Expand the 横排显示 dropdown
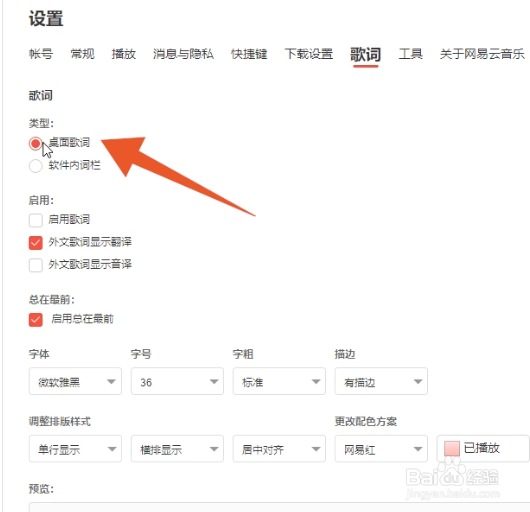Viewport: 530px width, 512px height. coord(177,448)
